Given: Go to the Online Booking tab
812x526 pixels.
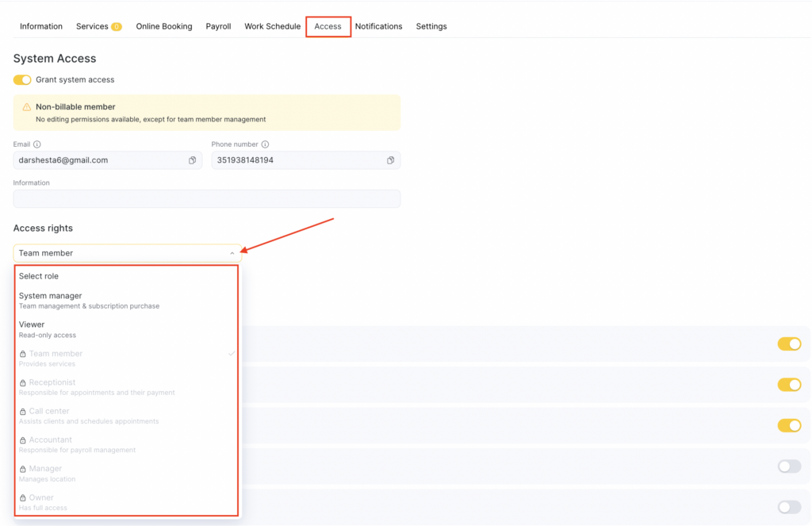Looking at the screenshot, I should [x=164, y=26].
